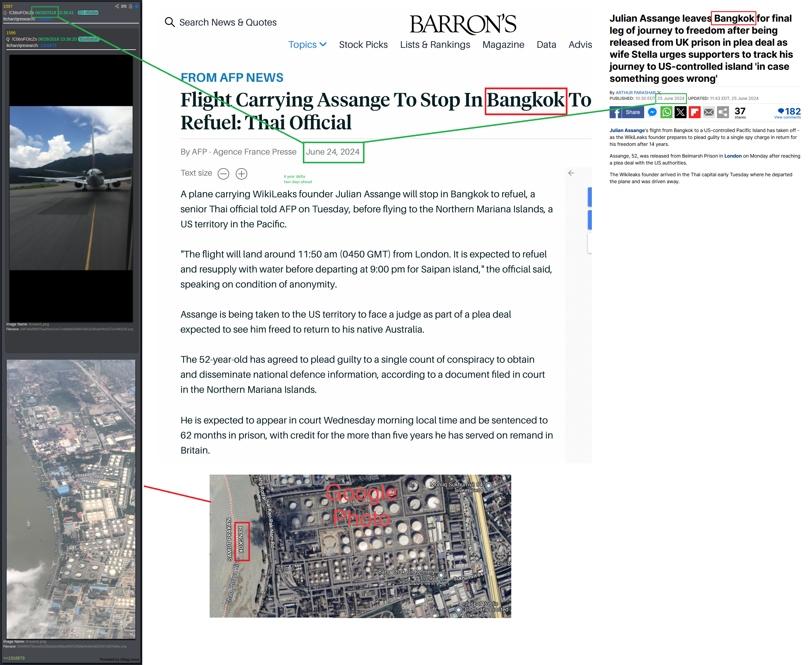Click post number 1597
This screenshot has width=812, height=665.
(x=8, y=6)
